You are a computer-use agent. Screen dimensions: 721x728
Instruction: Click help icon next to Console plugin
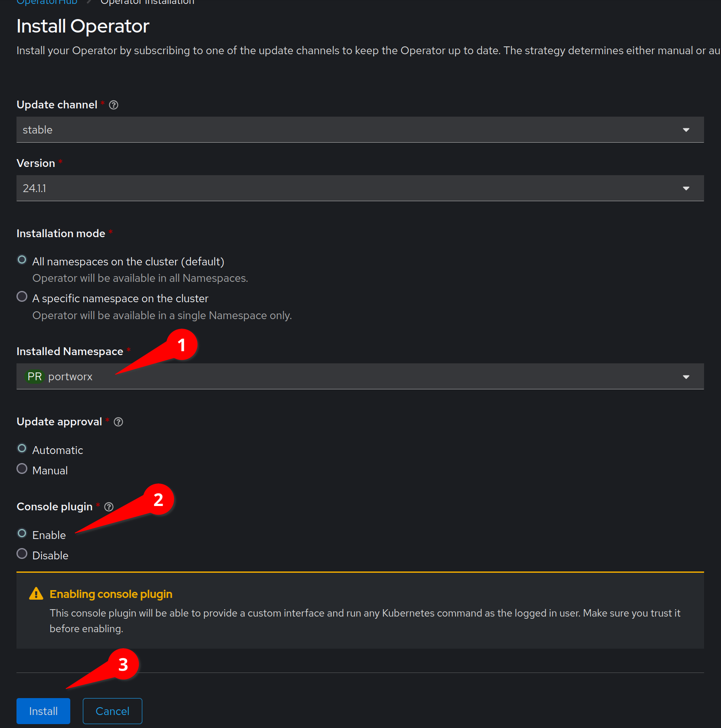[109, 507]
